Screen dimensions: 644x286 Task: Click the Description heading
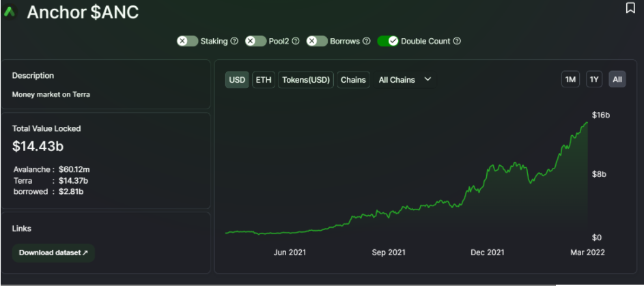point(33,76)
